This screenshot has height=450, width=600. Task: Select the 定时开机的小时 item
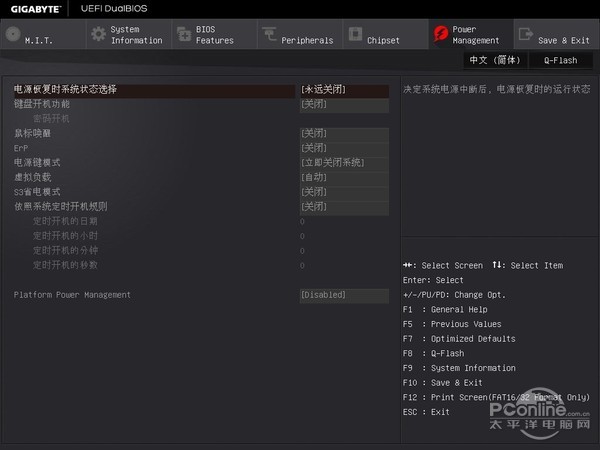65,236
